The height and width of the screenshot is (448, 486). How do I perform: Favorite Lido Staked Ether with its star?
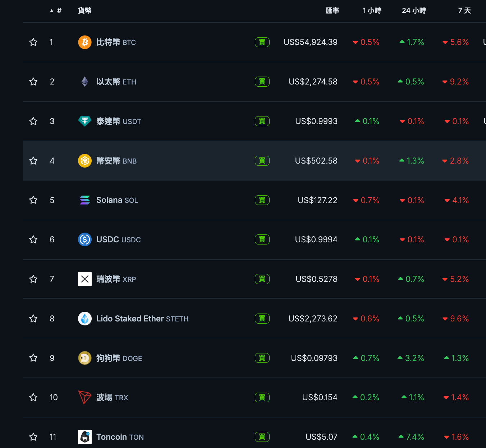pos(33,319)
